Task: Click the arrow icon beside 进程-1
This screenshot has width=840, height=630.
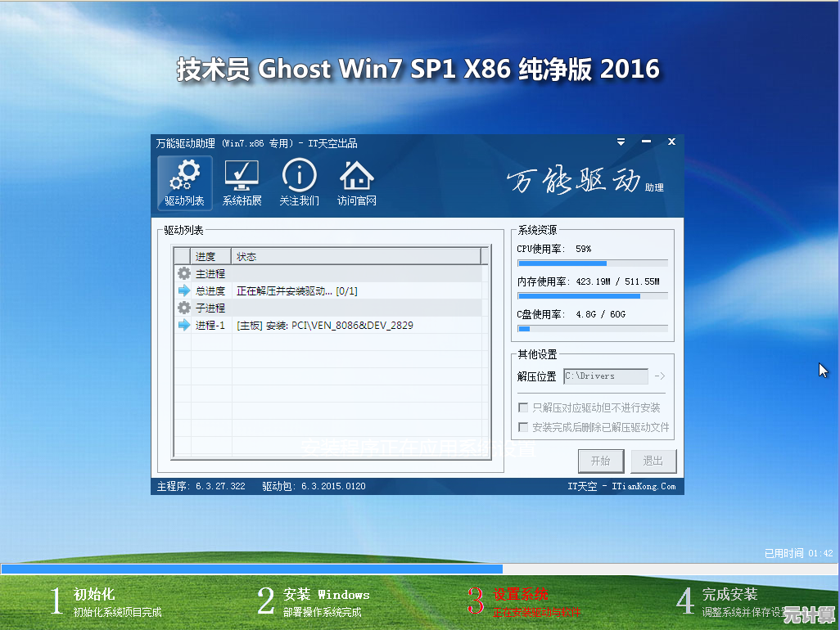Action: (183, 325)
